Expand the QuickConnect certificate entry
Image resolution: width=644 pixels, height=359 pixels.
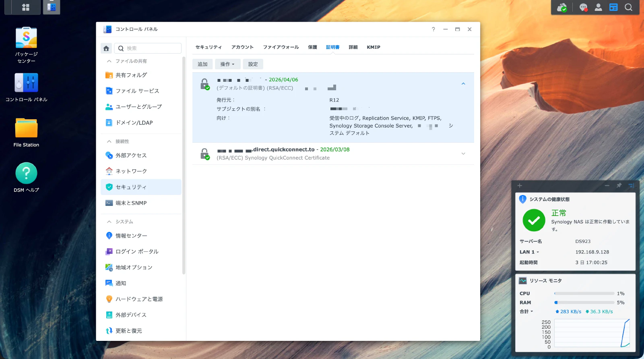point(463,154)
